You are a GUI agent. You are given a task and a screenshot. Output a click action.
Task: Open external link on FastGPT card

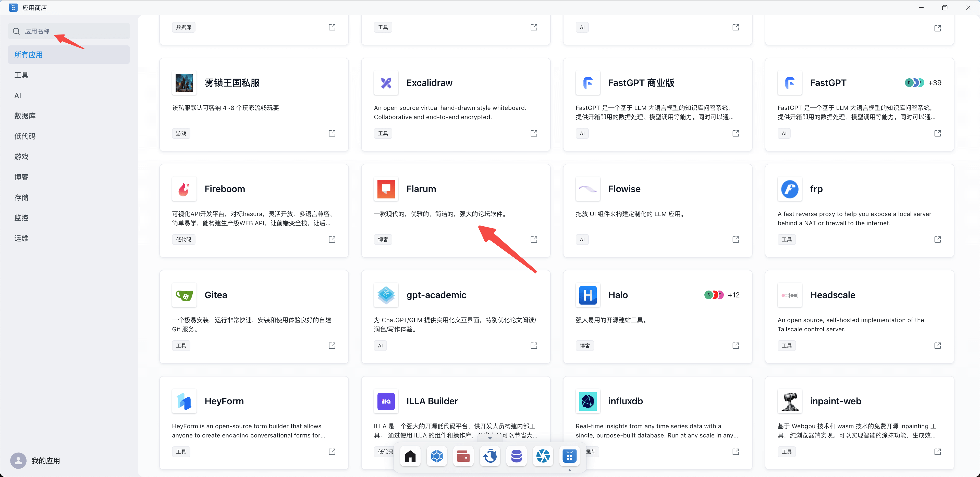point(938,133)
